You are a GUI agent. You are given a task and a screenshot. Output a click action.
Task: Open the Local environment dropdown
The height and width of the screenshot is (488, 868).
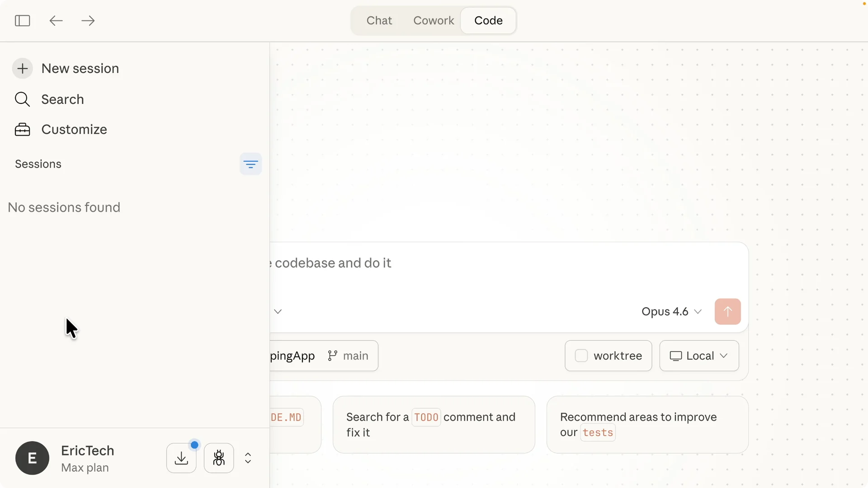pyautogui.click(x=699, y=356)
